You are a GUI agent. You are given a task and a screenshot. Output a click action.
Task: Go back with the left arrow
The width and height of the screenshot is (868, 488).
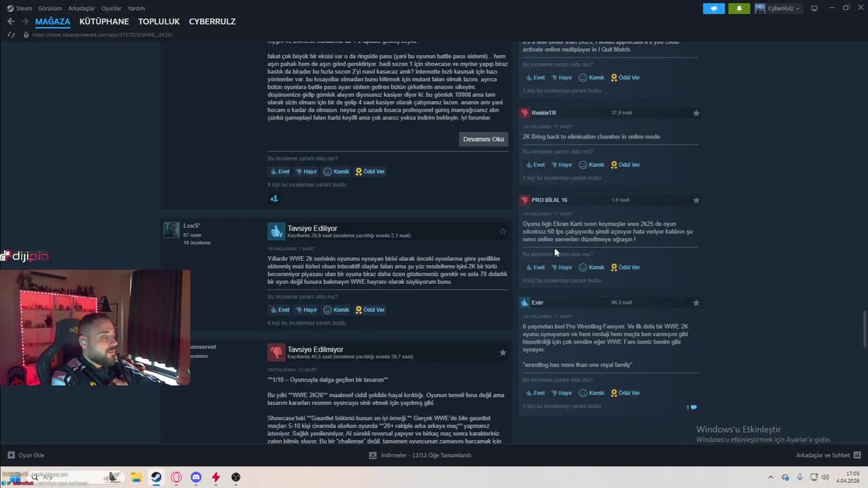tap(11, 22)
